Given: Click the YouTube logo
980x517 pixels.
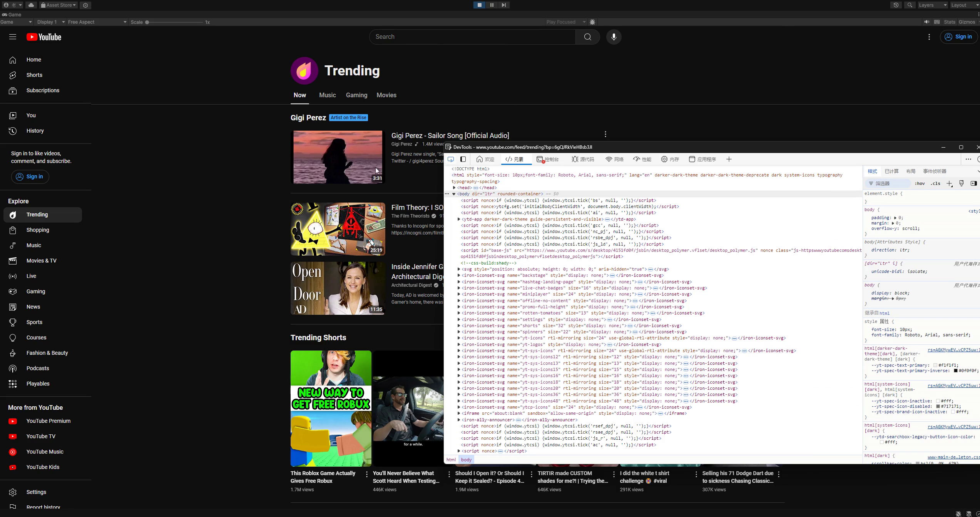Looking at the screenshot, I should tap(44, 37).
